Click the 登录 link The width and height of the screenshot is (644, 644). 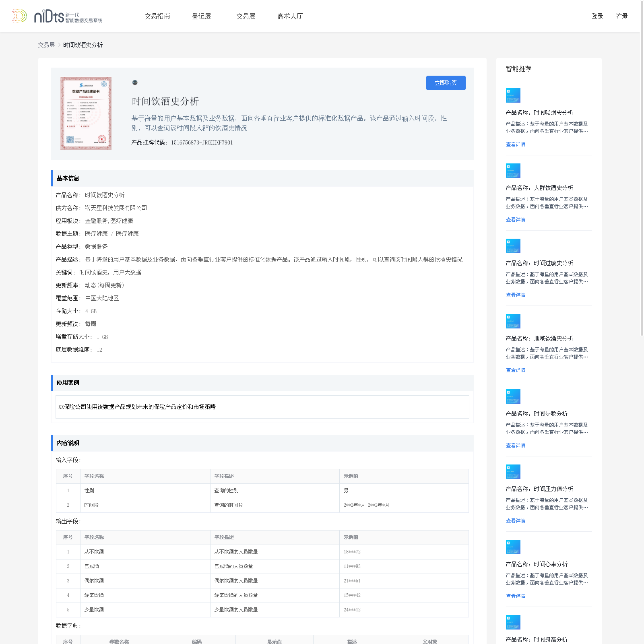597,16
